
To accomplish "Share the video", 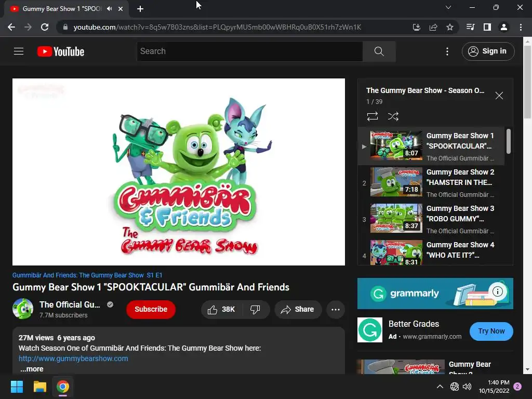I will pos(298,309).
